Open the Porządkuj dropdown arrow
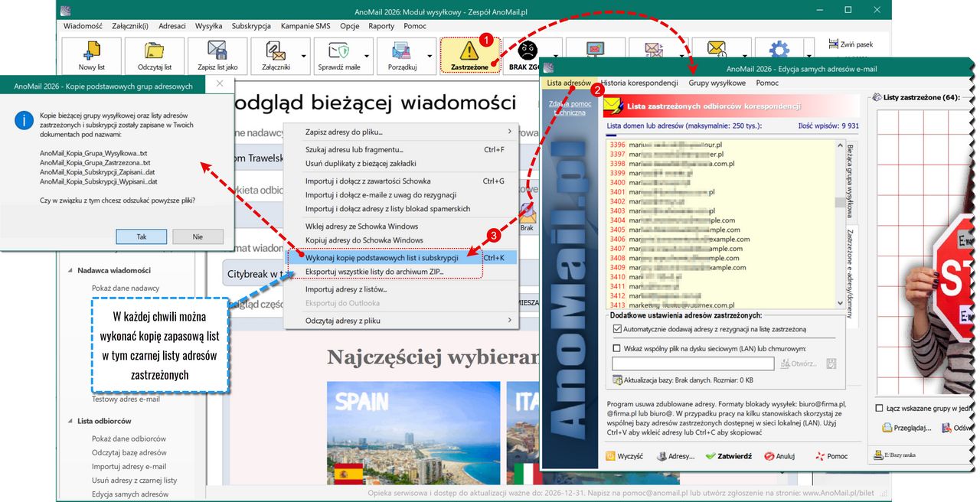The image size is (980, 502). [431, 56]
